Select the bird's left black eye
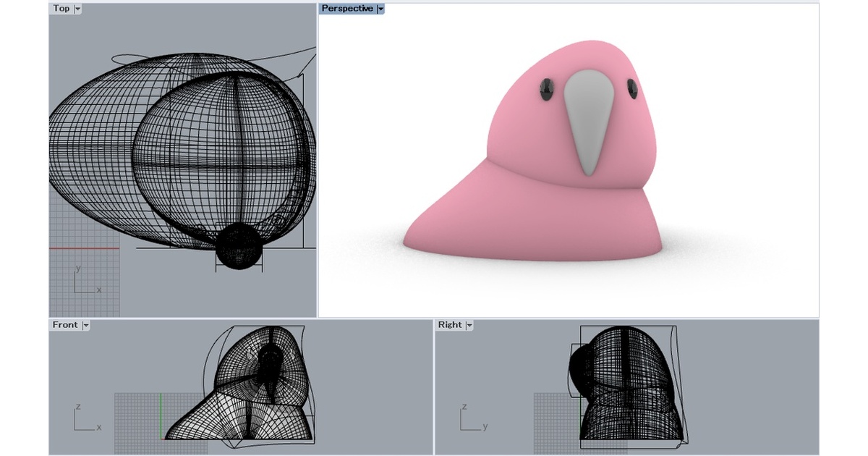 tap(546, 88)
